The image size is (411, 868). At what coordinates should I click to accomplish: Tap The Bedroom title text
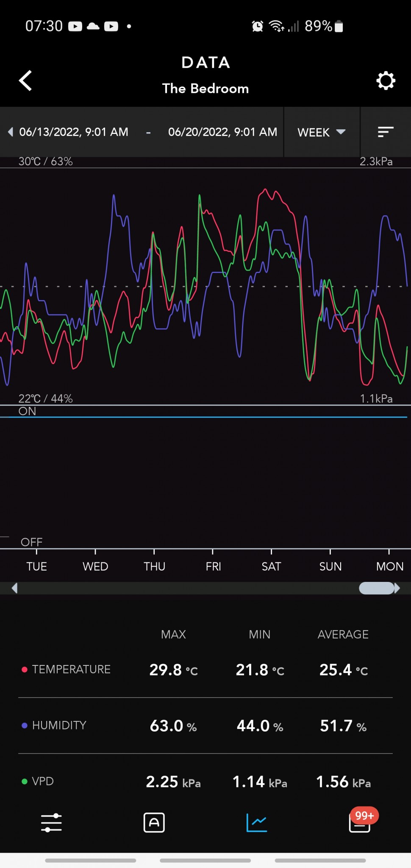click(x=205, y=89)
